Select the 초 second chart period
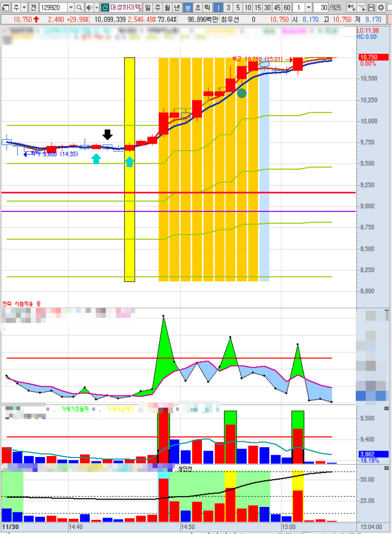The width and height of the screenshot is (392, 534). pos(197,7)
